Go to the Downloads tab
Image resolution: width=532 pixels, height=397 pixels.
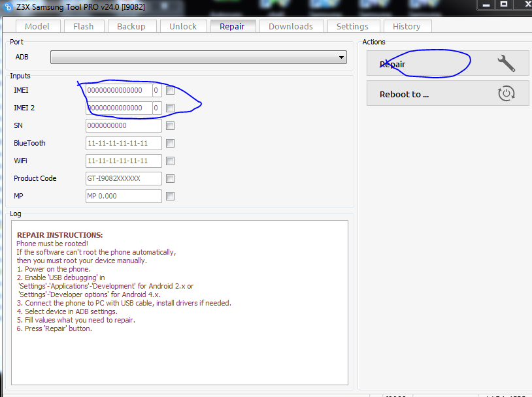(291, 26)
